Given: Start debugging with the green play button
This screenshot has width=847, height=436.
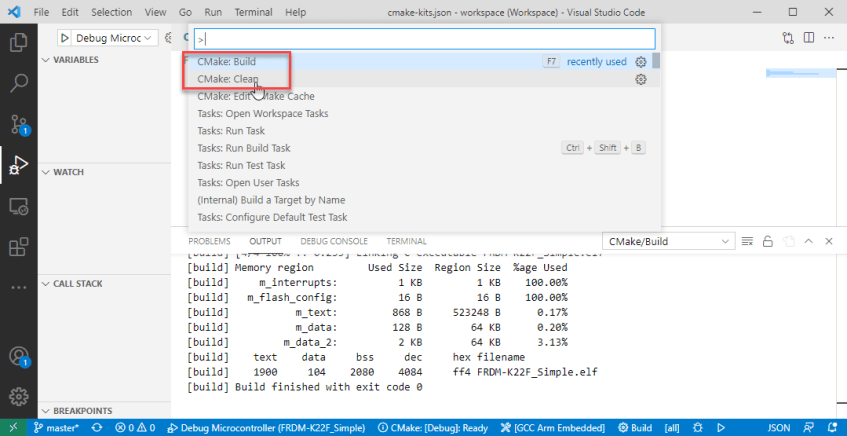Looking at the screenshot, I should click(65, 38).
